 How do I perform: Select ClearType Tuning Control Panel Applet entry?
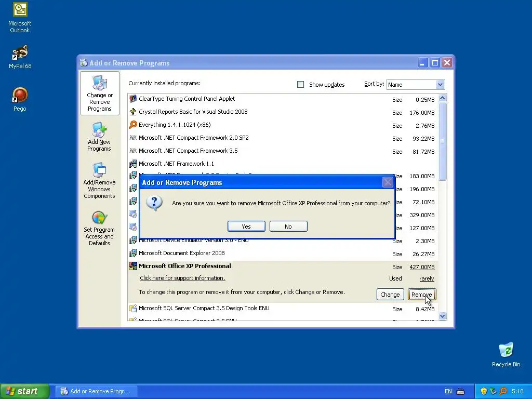187,99
